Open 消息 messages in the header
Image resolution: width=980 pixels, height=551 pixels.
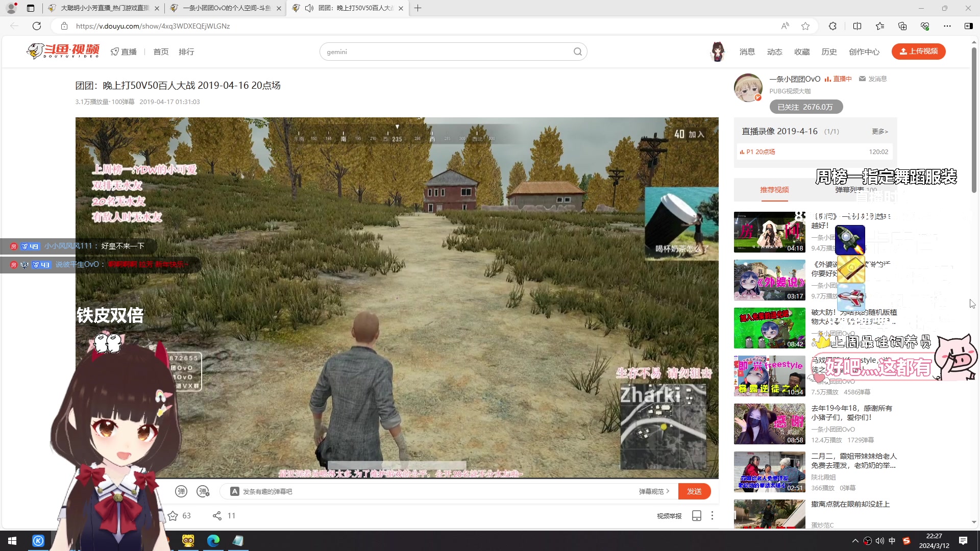[747, 52]
